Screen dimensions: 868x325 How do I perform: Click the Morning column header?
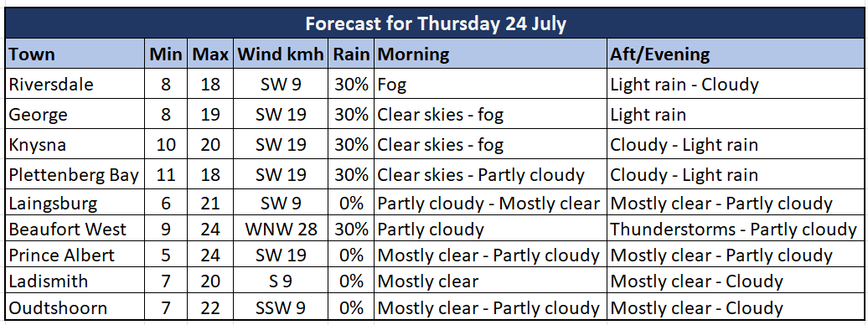point(490,54)
